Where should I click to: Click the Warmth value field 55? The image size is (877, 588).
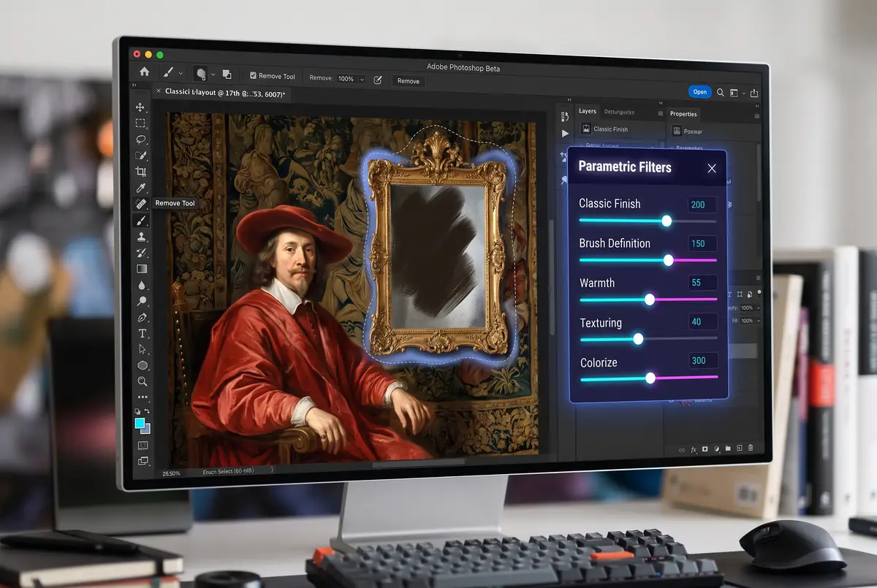coord(702,283)
